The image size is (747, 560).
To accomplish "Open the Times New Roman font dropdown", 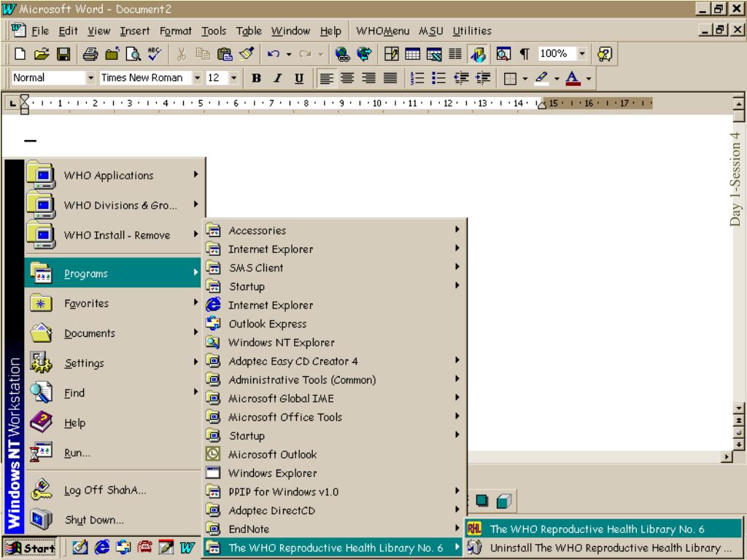I will point(197,77).
